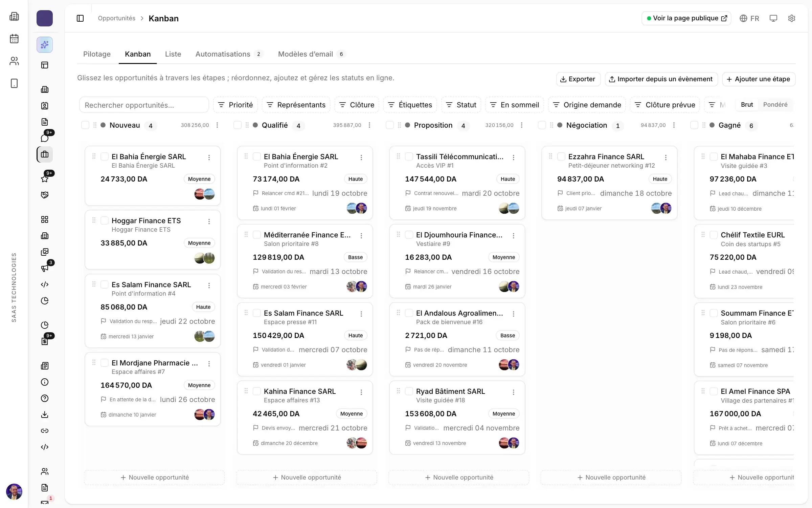Click the sparkle AI icon in sidebar
This screenshot has width=812, height=508.
[45, 45]
